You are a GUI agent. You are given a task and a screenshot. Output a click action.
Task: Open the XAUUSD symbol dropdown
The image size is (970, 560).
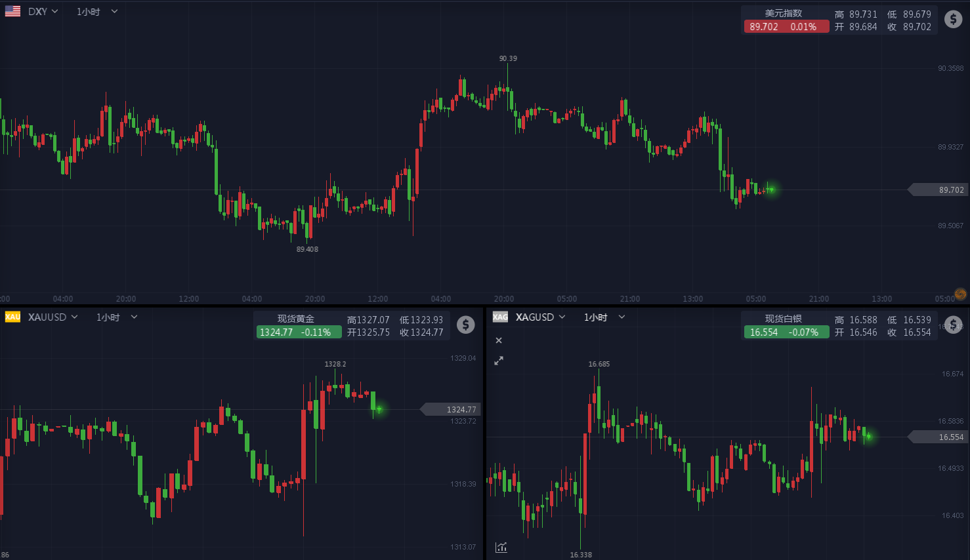click(x=53, y=317)
